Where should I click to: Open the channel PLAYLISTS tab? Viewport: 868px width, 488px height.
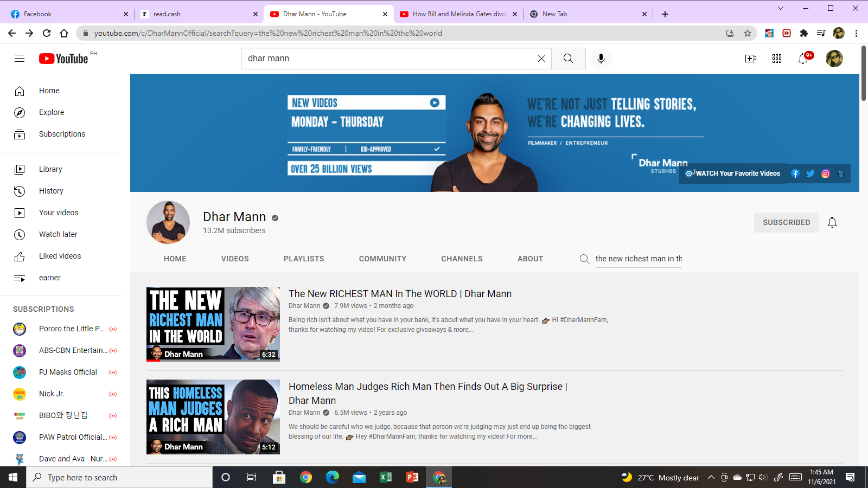click(304, 259)
